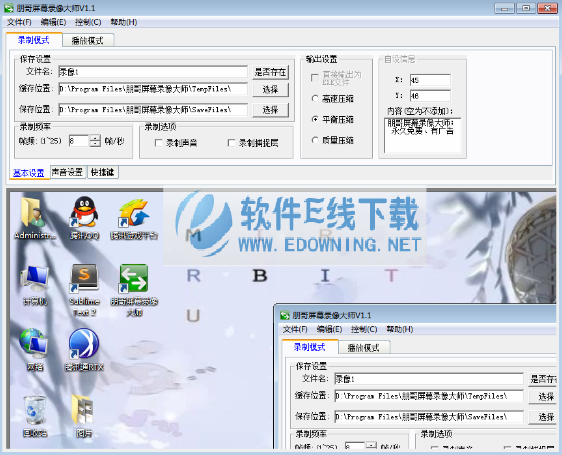Screen dimensions: 562x455
Task: Click the 文件名 input field in main window
Action: click(x=153, y=72)
